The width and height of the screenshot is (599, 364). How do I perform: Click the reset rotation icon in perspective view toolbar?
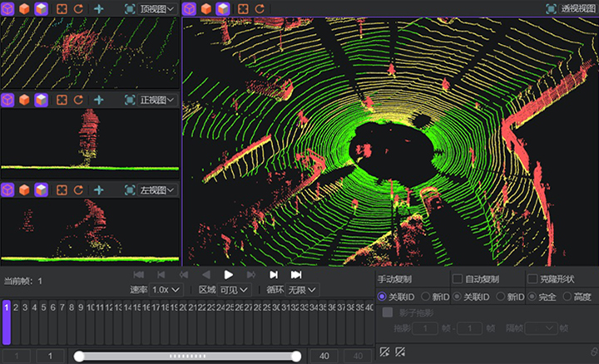pos(260,8)
